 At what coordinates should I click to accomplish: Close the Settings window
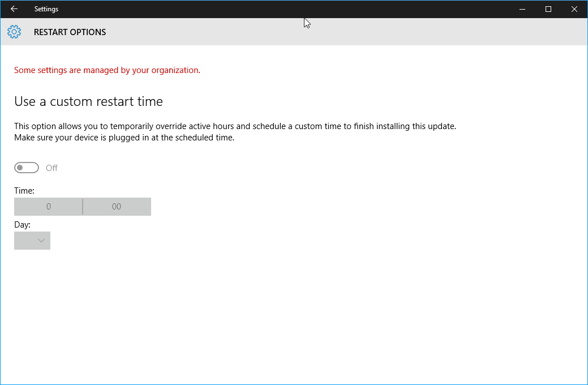pyautogui.click(x=574, y=9)
